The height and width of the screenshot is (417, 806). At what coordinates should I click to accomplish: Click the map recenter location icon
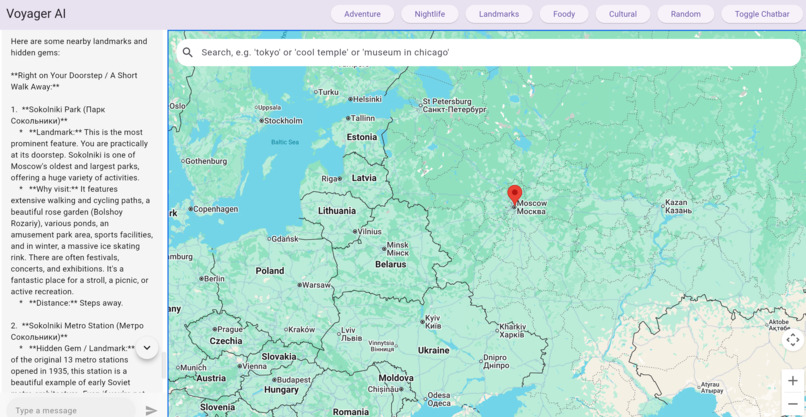[793, 340]
